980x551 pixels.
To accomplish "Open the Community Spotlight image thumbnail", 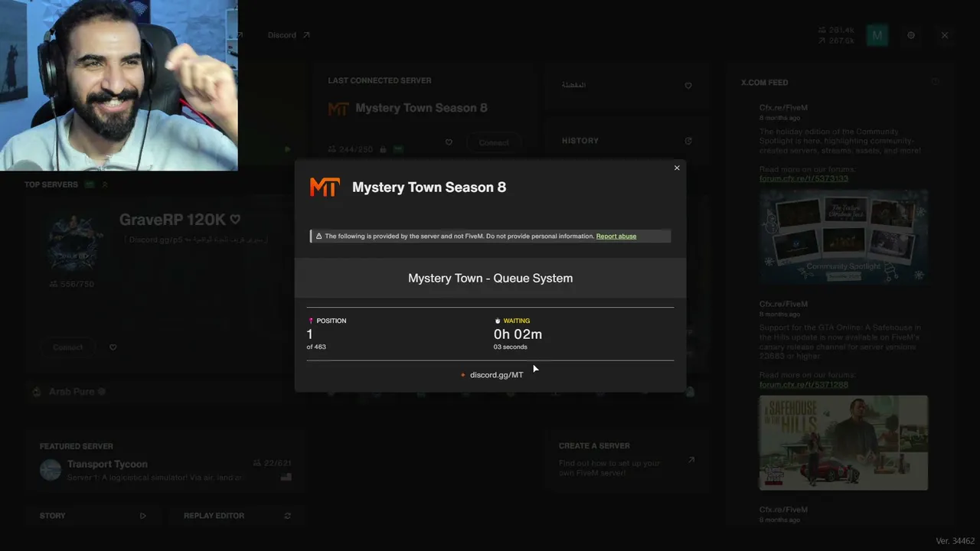I will click(x=844, y=237).
